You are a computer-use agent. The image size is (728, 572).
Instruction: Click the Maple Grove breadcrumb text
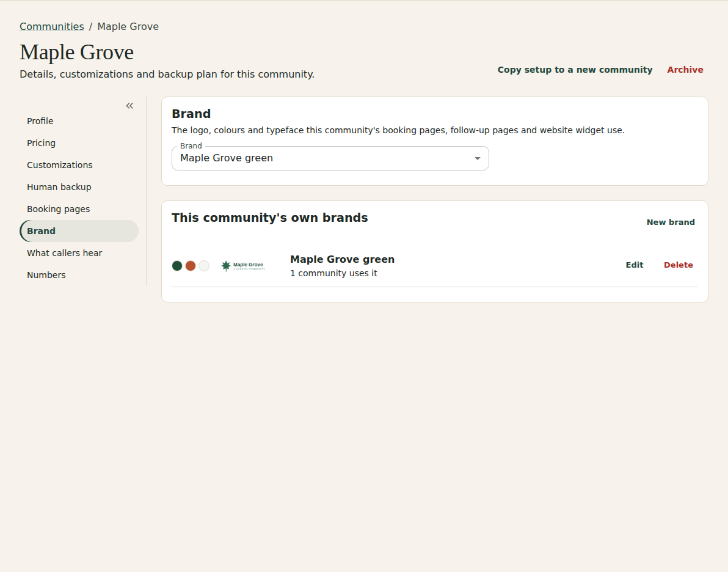128,26
